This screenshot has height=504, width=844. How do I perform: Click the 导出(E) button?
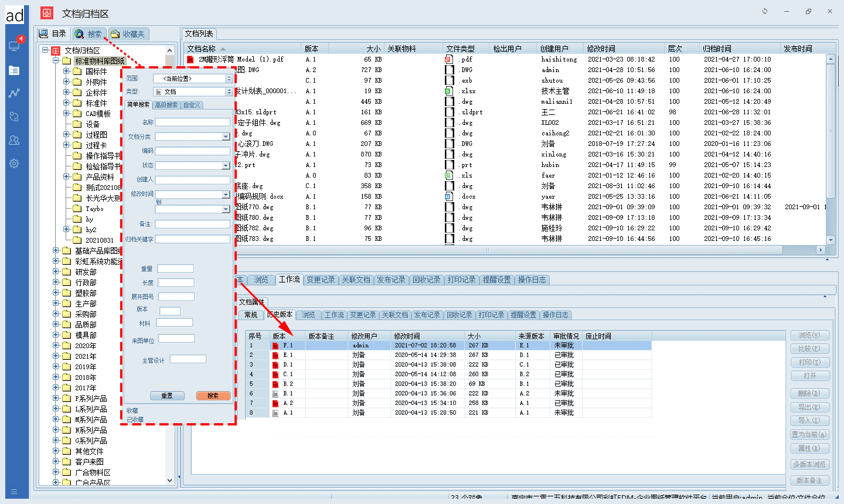coord(809,407)
